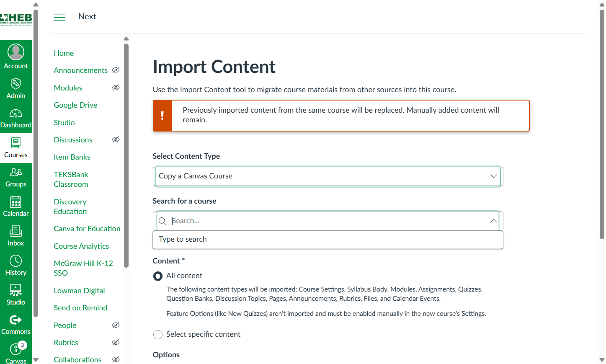The height and width of the screenshot is (364, 606).
Task: Open the Groups icon
Action: pos(16,172)
